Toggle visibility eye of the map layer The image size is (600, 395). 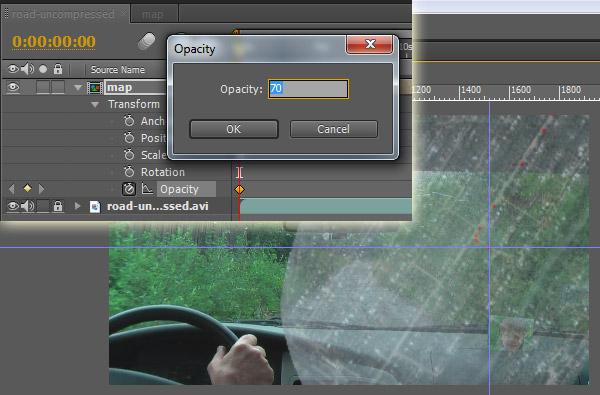click(13, 87)
